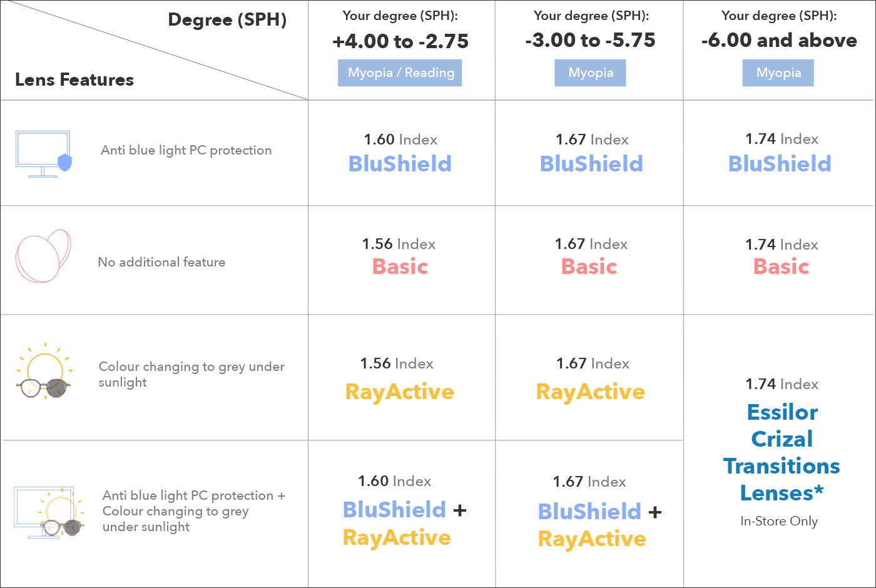Image resolution: width=876 pixels, height=588 pixels.
Task: Choose 1.60 Index BluShield lens
Action: point(400,153)
